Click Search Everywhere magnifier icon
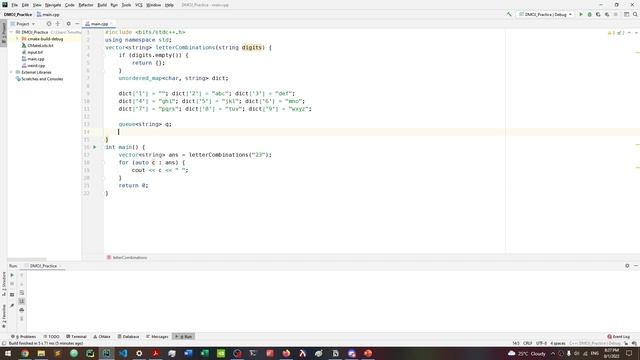This screenshot has width=640, height=360. tap(635, 14)
